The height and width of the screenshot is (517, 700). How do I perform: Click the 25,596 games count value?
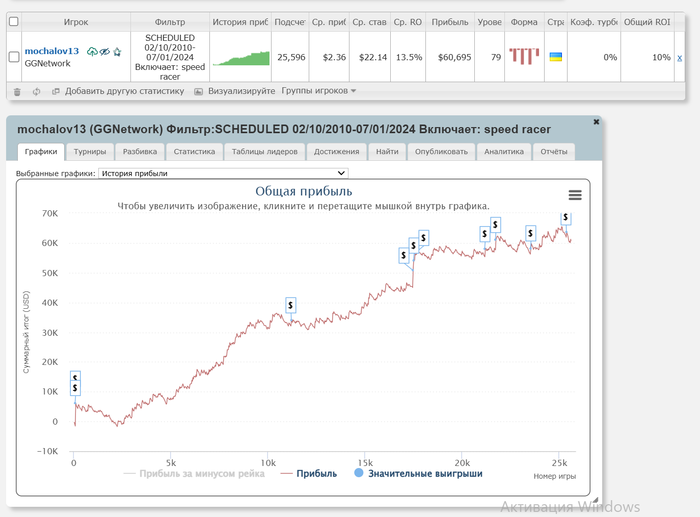[x=291, y=57]
